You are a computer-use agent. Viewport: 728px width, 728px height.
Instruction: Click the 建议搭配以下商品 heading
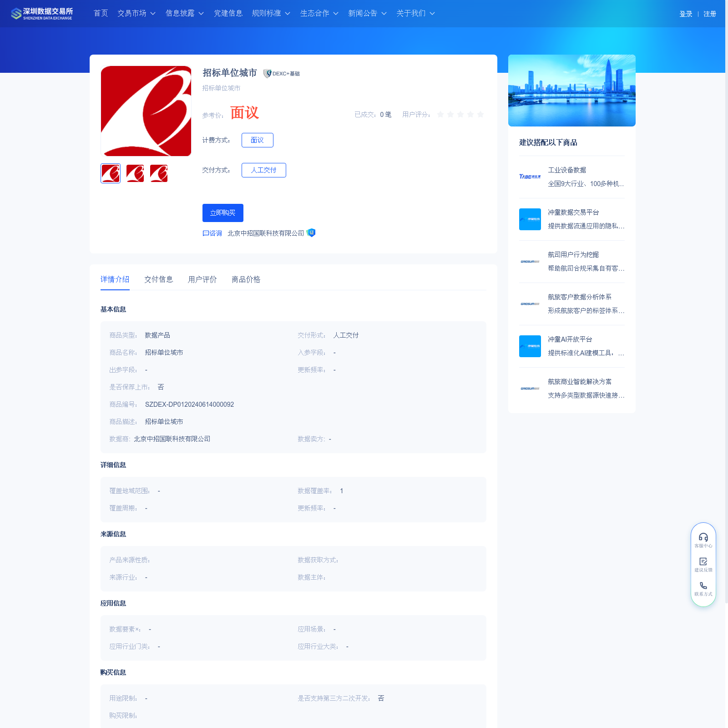(548, 142)
